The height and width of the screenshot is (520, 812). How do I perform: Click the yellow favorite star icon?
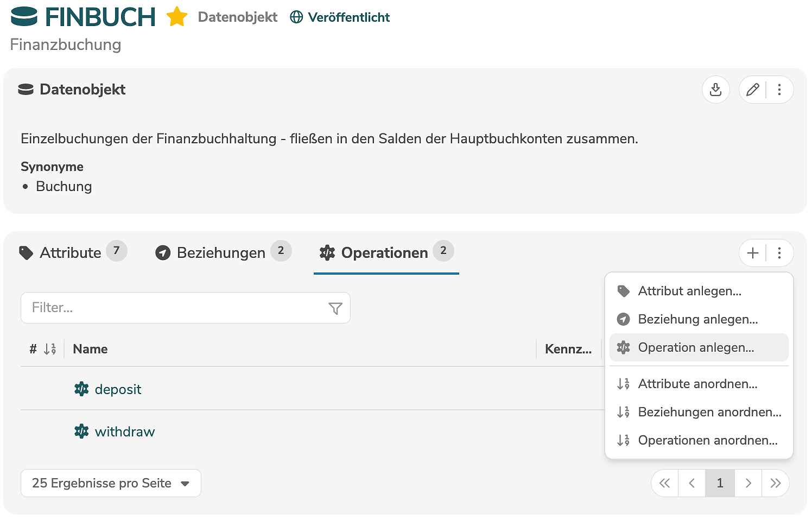(176, 17)
